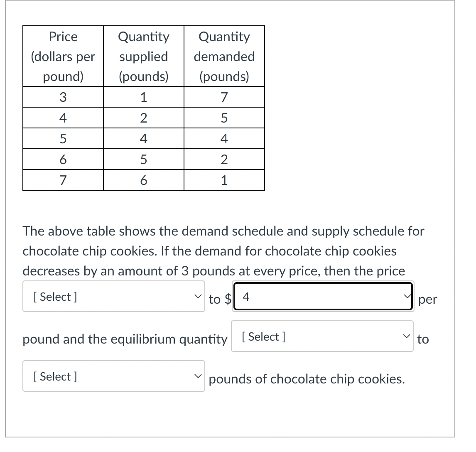
Task: Click the cell showing price 7
Action: click(63, 180)
